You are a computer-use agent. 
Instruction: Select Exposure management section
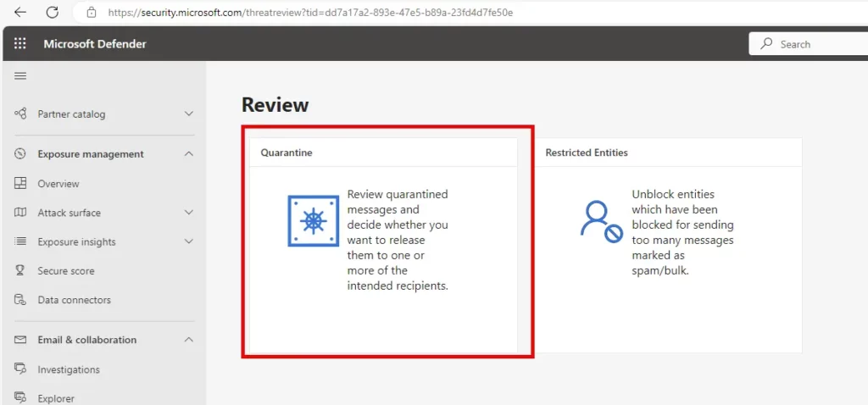click(x=91, y=154)
